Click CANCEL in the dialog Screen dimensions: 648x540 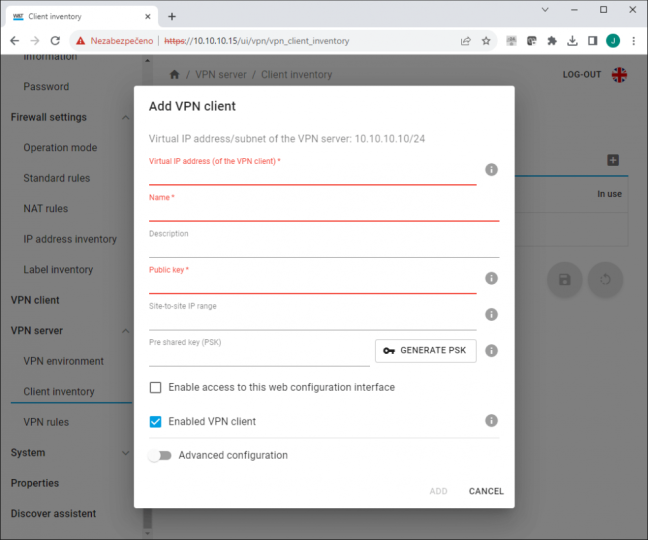tap(486, 491)
